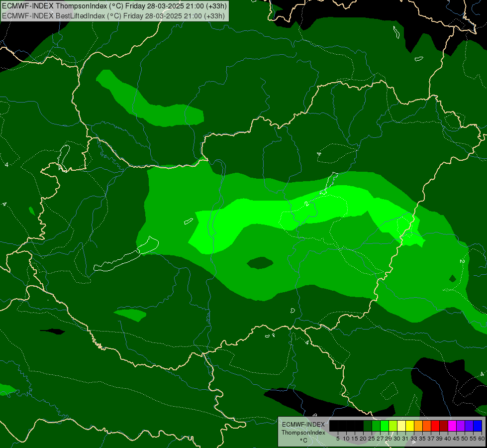Viewport: 487px width, 448px height.
Task: Select the pale yellow 30-31 legend swatch
Action: click(401, 426)
